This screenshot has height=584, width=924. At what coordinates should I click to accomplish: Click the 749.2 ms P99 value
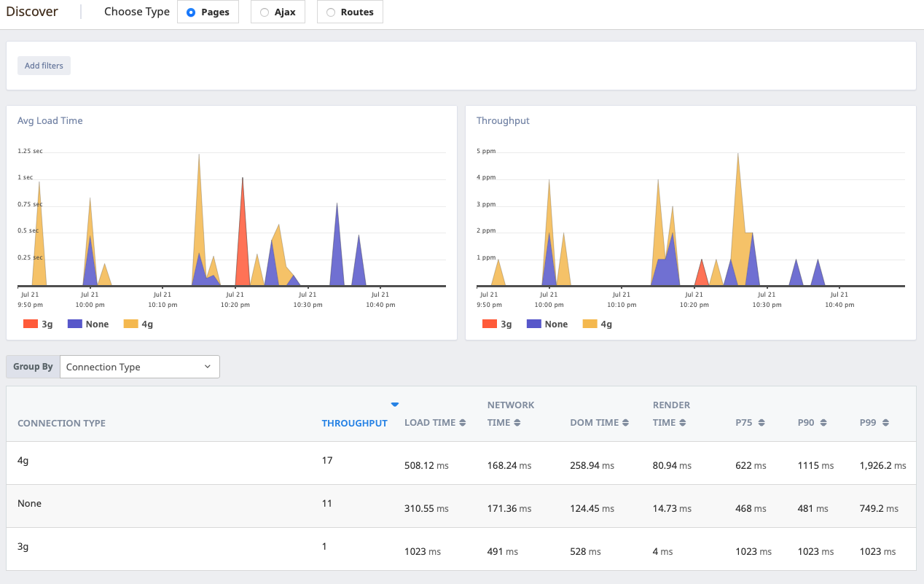(x=879, y=509)
